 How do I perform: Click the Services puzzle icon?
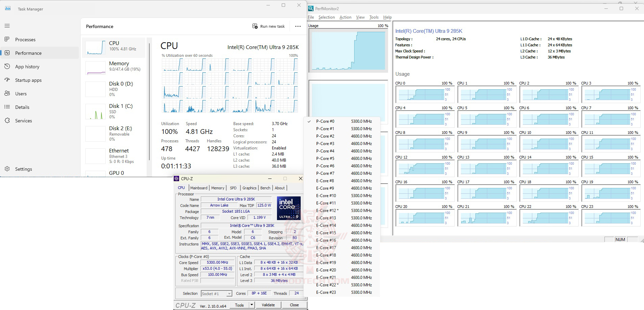click(7, 121)
